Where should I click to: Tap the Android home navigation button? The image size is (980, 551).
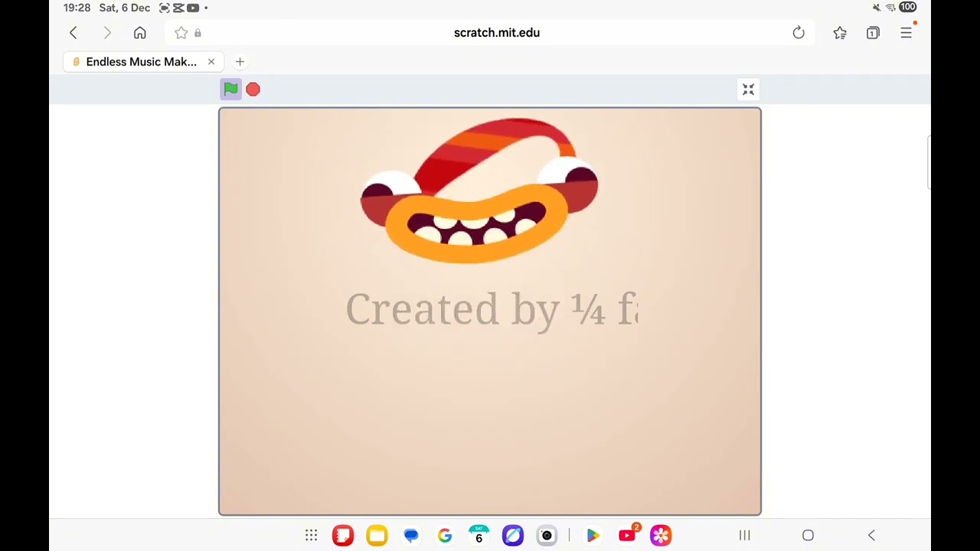coord(808,536)
